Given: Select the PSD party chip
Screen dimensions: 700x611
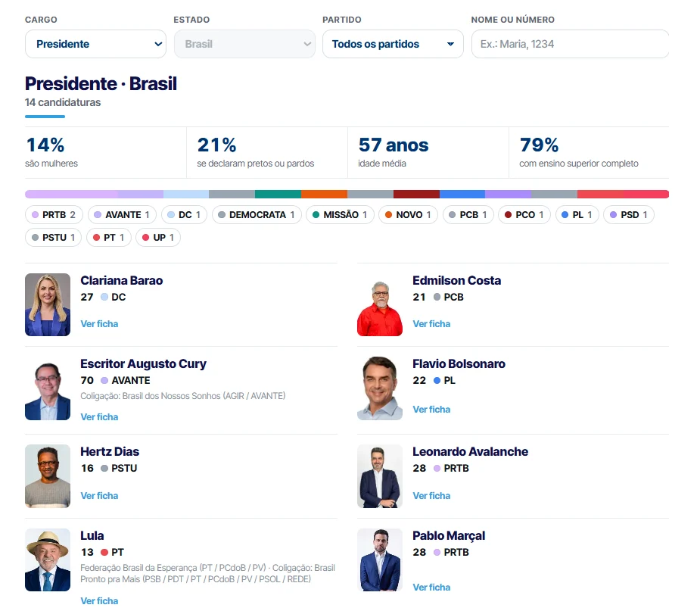Looking at the screenshot, I should click(629, 215).
